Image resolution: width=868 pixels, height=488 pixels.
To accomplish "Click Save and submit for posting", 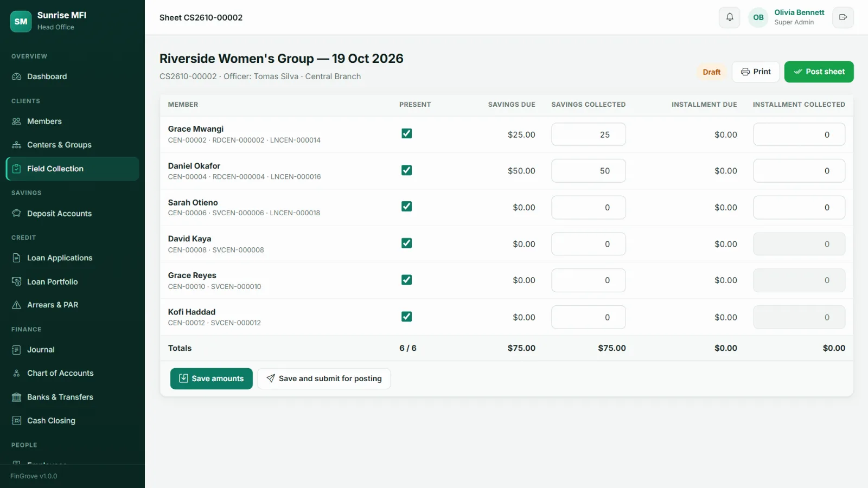I will click(x=324, y=378).
